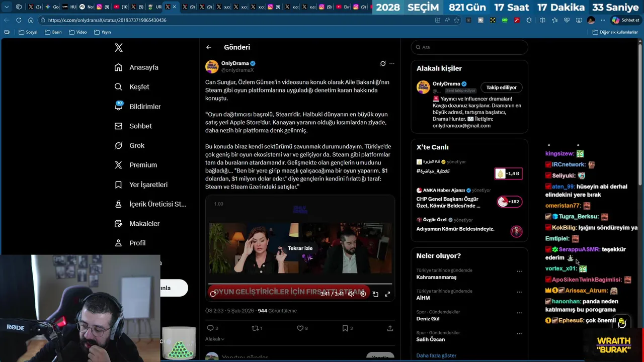
Task: Open Sohbet messages in sidebar
Action: click(x=133, y=126)
